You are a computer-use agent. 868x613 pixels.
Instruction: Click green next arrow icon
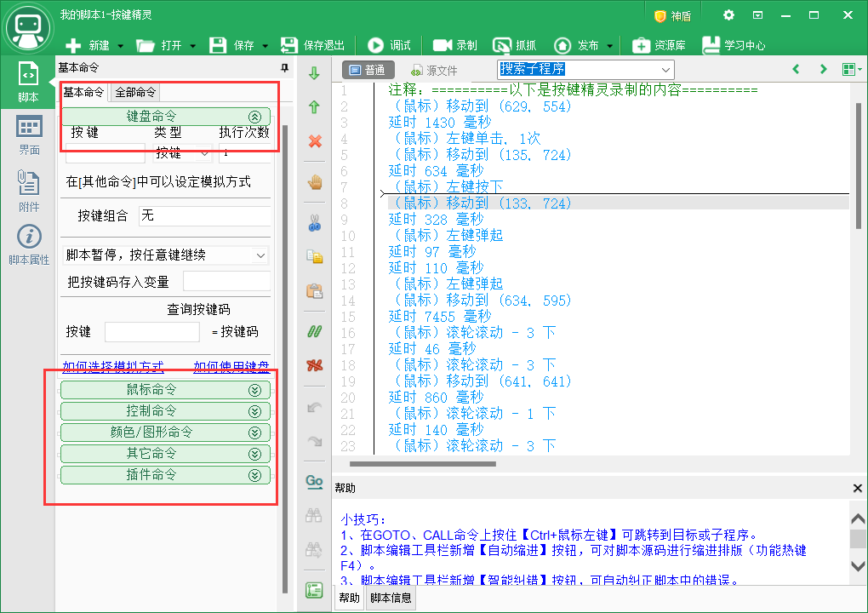(823, 69)
